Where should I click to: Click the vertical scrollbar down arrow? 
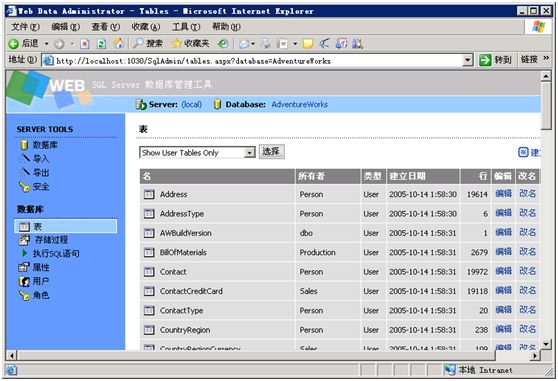[546, 344]
